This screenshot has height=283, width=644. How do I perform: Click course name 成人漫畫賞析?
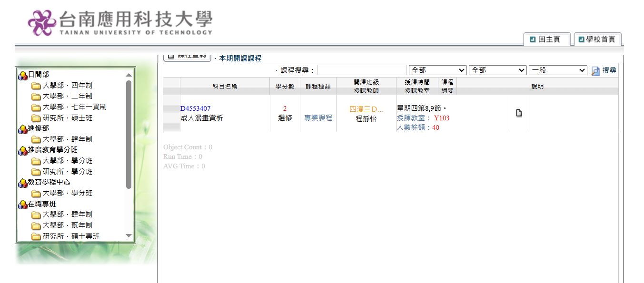202,118
